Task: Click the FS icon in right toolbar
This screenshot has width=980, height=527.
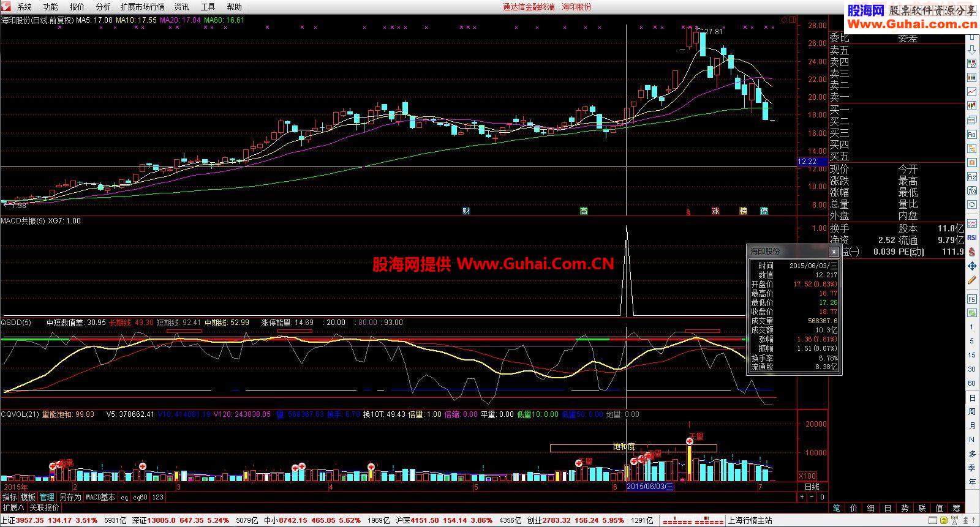Action: click(x=972, y=299)
